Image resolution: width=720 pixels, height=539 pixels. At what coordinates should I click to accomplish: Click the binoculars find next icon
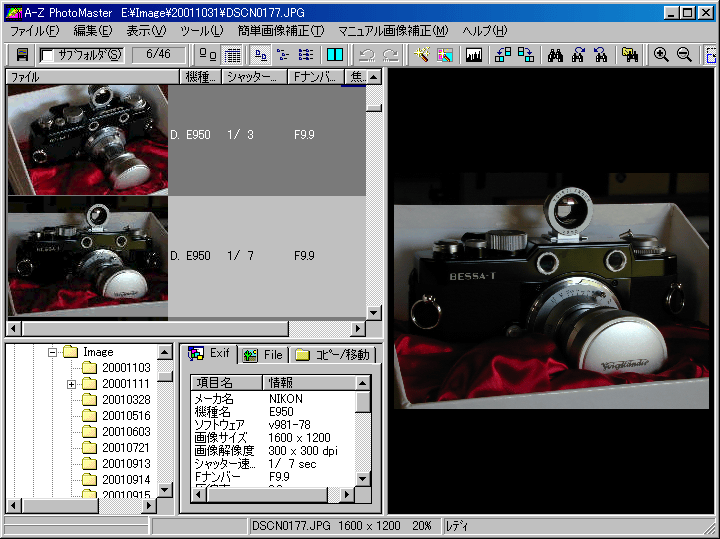coord(600,55)
